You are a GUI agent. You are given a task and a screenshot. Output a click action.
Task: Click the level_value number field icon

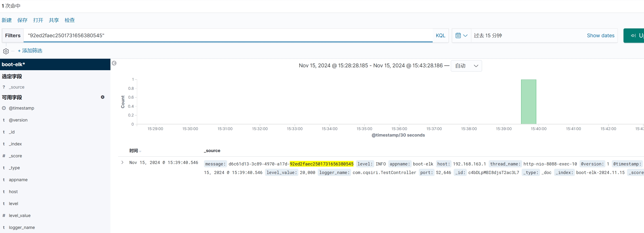(x=4, y=216)
